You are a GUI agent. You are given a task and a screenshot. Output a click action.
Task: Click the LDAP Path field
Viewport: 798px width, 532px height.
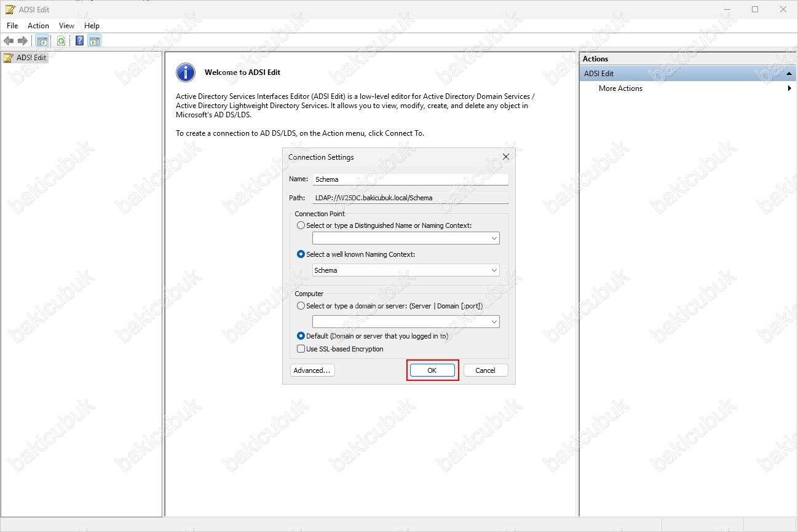point(410,198)
